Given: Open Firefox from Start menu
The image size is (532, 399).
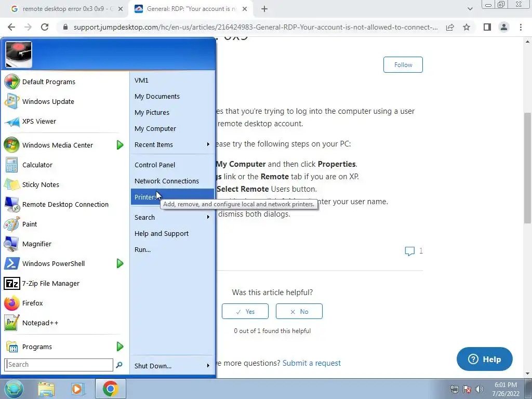Looking at the screenshot, I should (x=12, y=303).
